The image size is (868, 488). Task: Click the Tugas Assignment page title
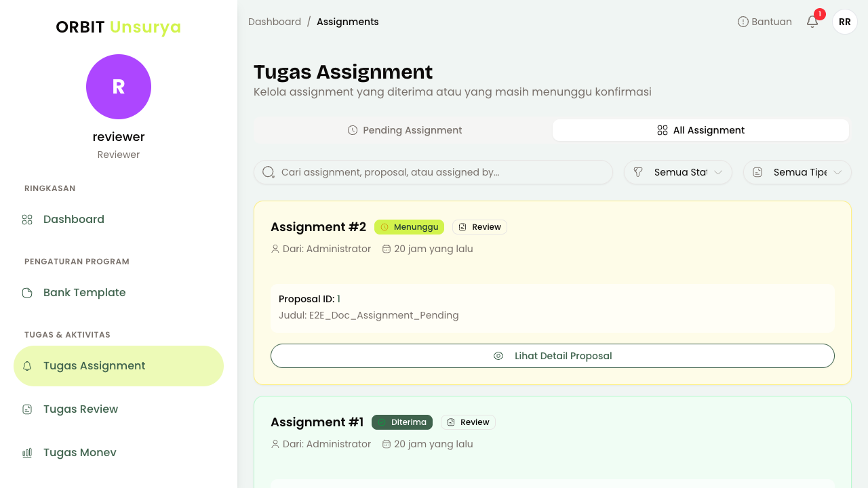(x=343, y=72)
